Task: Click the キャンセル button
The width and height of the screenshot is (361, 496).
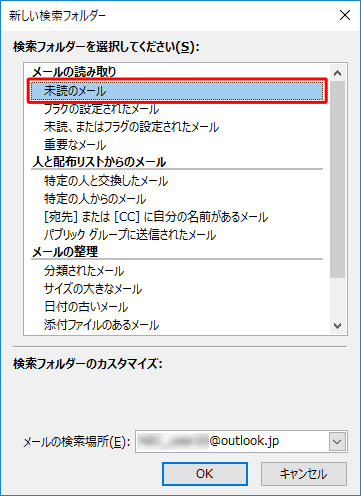Action: [x=304, y=474]
